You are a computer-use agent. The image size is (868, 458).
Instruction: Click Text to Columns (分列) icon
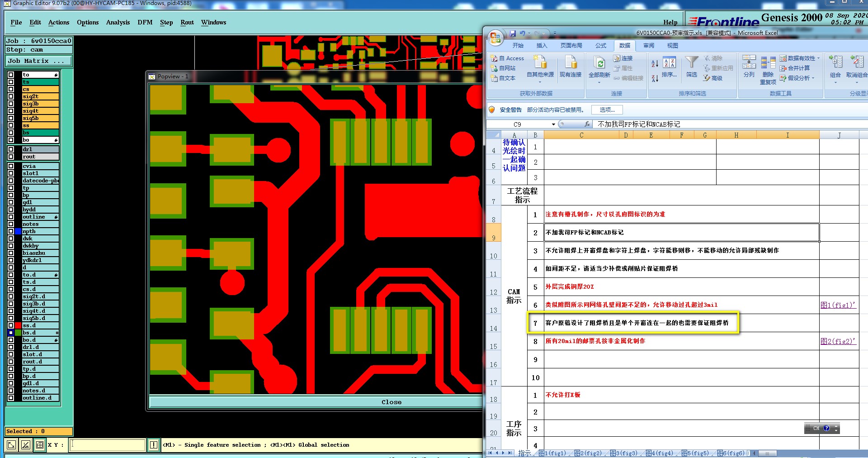(749, 67)
